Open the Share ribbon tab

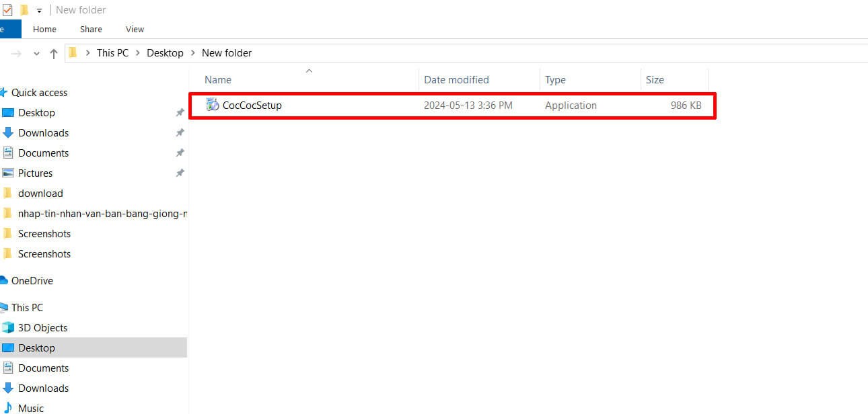[90, 29]
